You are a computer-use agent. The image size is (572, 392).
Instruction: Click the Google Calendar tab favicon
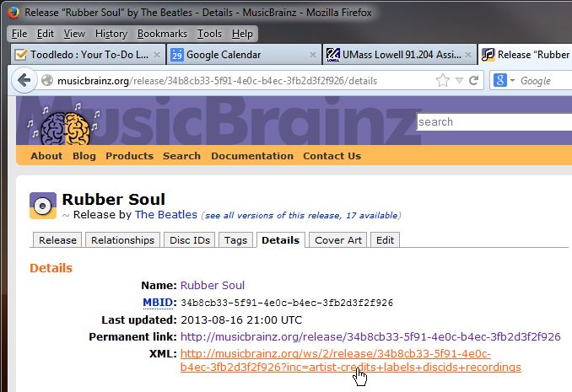point(177,55)
